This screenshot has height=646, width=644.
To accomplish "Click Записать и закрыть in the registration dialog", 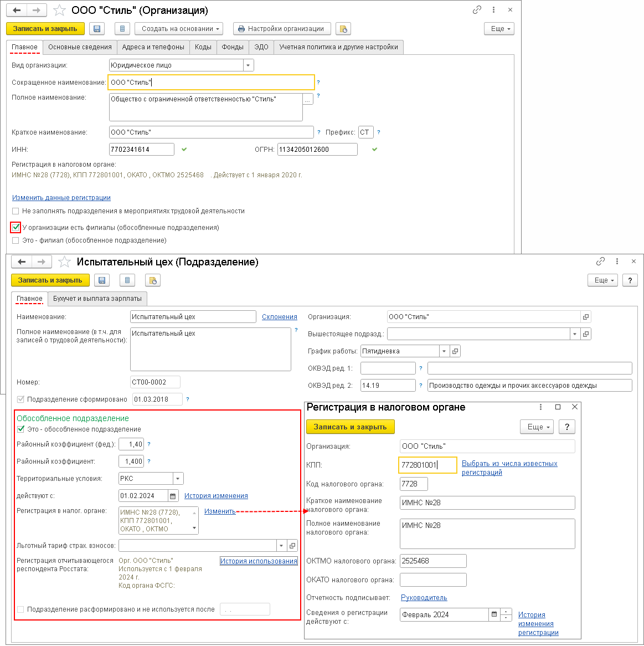I will tap(351, 427).
